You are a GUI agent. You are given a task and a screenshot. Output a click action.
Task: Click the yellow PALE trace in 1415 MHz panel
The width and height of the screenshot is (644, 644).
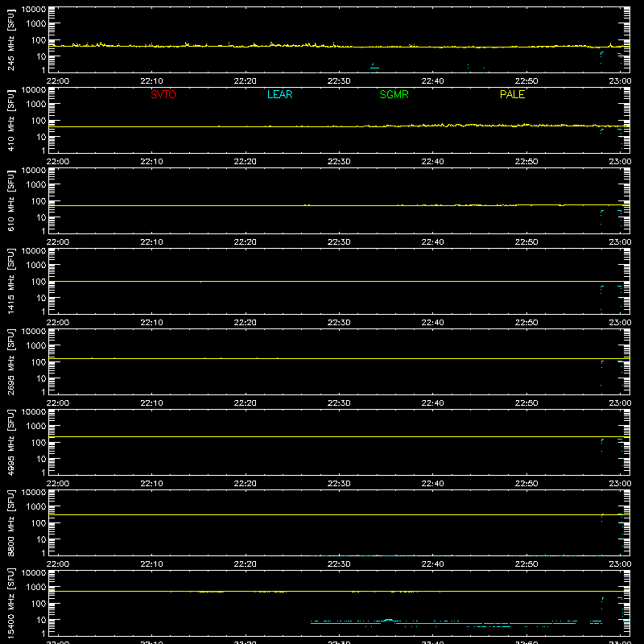point(339,281)
